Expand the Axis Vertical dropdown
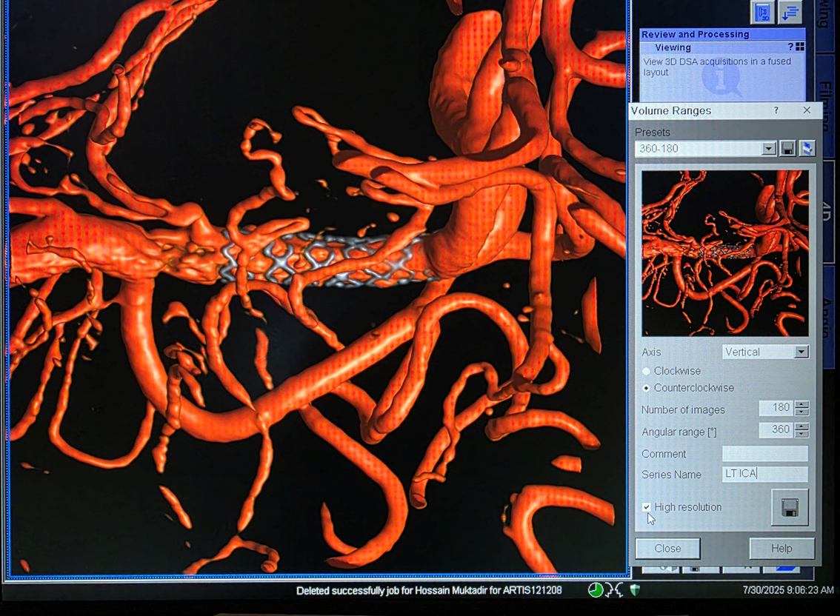 [801, 352]
